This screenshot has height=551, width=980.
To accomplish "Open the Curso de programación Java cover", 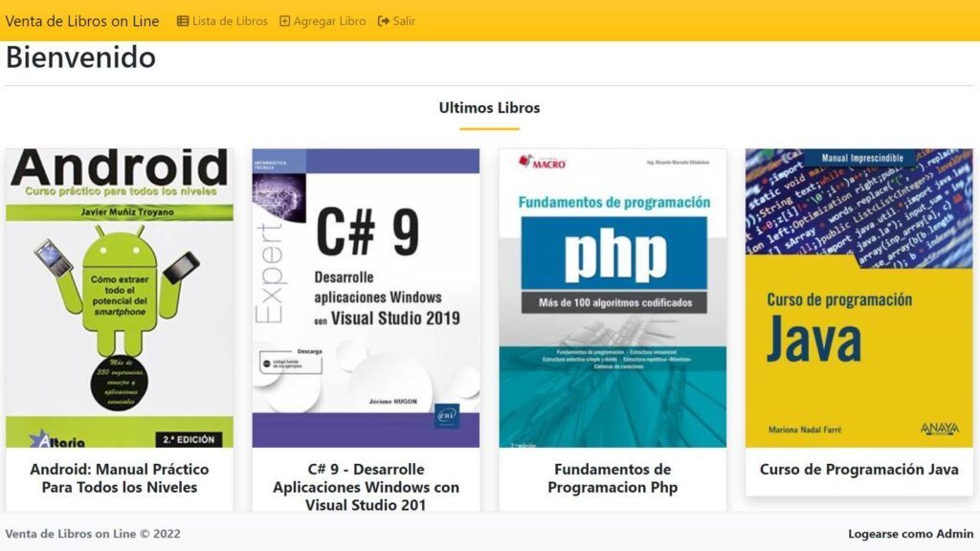I will pos(858,298).
